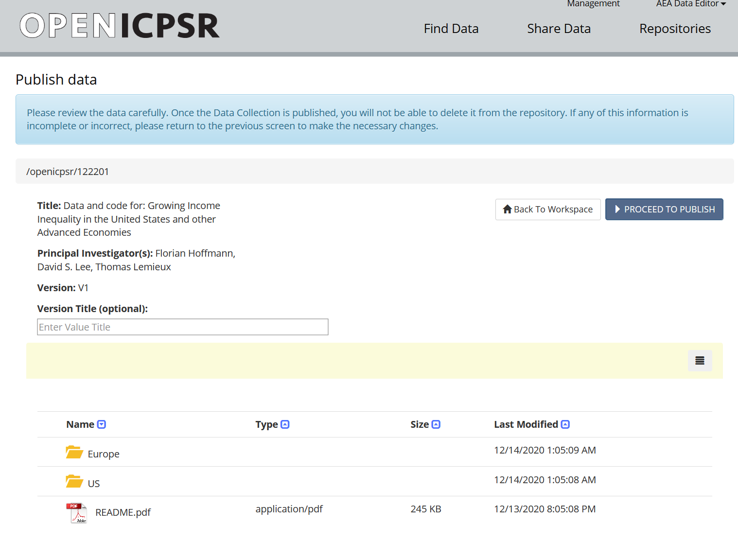The image size is (738, 560).
Task: Expand the AEA Data Editor dropdown
Action: tap(691, 4)
